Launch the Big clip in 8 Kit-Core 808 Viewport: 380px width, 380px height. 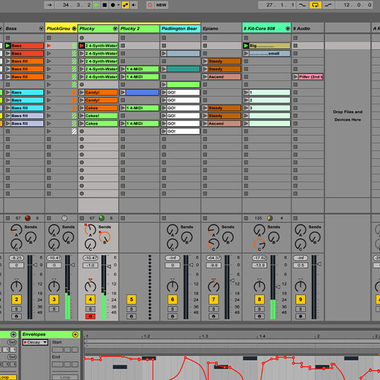[x=246, y=46]
